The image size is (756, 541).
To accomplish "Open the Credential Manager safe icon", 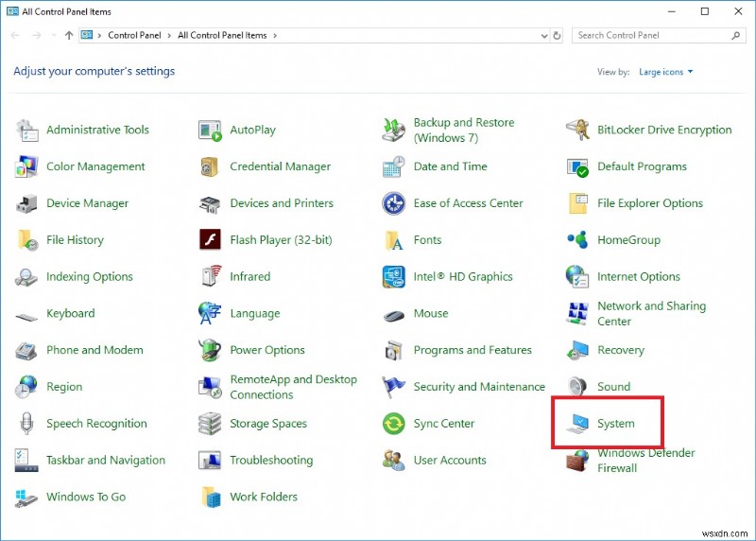I will tap(210, 167).
